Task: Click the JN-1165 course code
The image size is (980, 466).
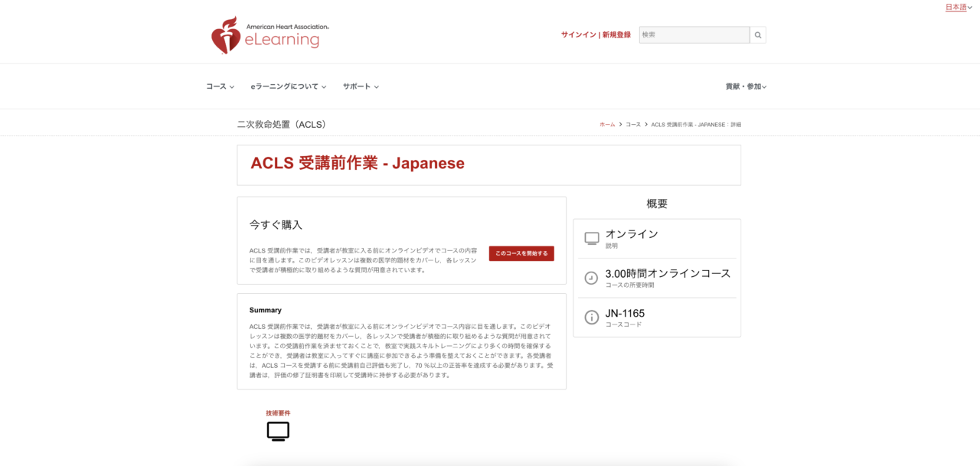Action: [x=626, y=313]
